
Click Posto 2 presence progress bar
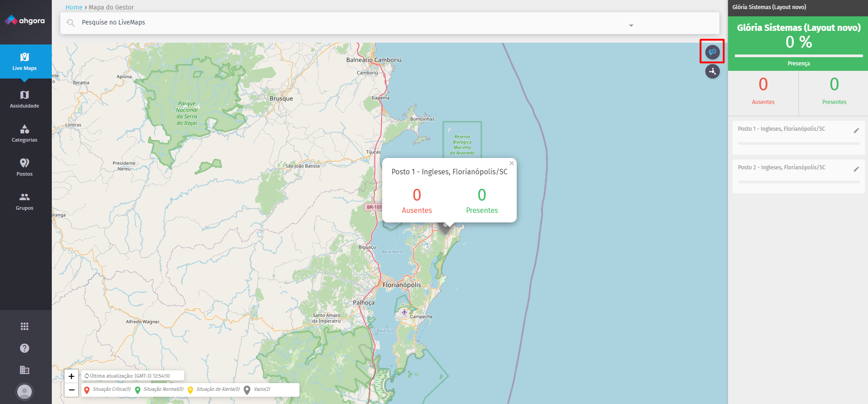pyautogui.click(x=798, y=182)
